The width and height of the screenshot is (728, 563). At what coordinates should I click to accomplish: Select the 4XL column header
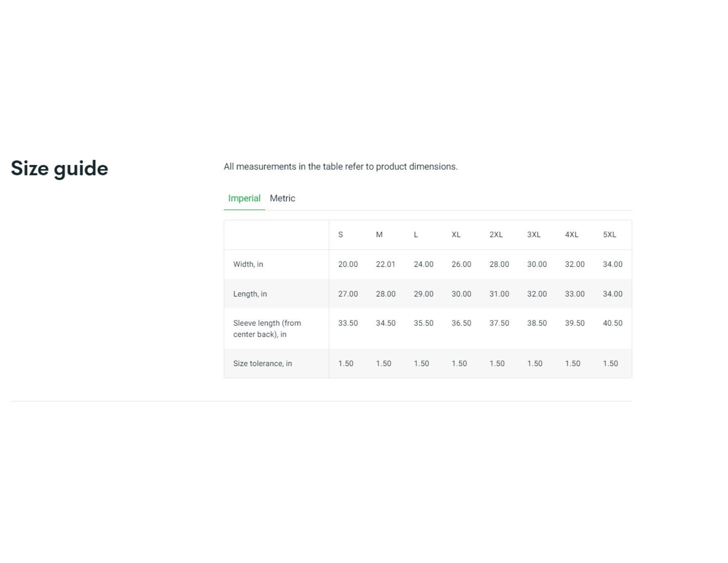coord(571,234)
